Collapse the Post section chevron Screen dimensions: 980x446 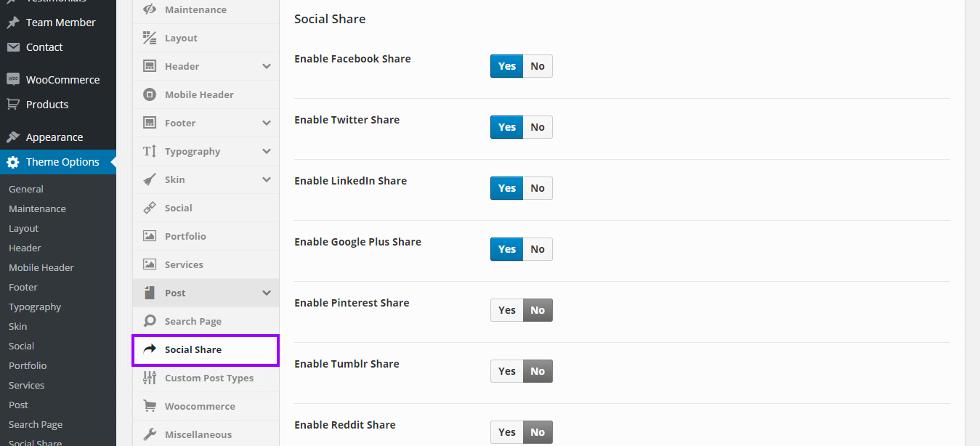(x=267, y=293)
